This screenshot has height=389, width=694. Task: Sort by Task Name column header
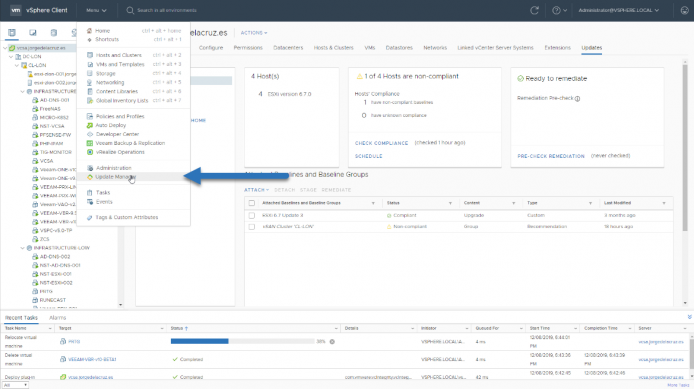(15, 328)
